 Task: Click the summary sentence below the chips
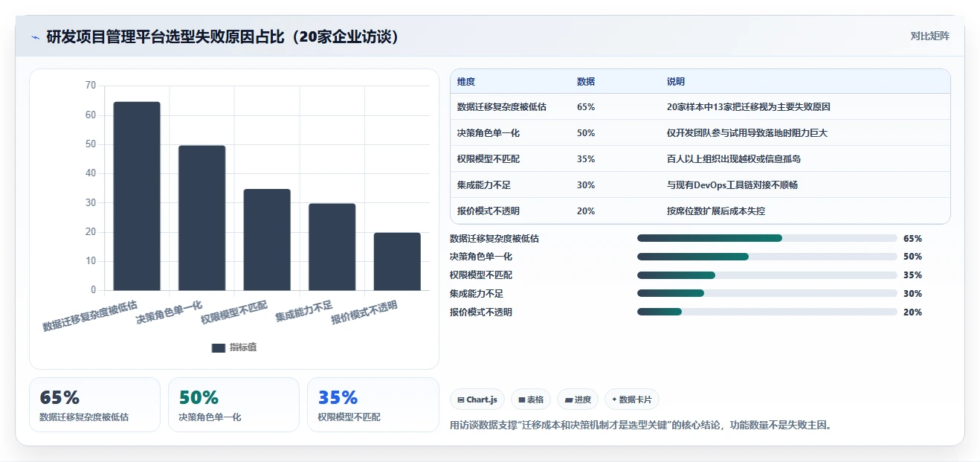tap(640, 426)
